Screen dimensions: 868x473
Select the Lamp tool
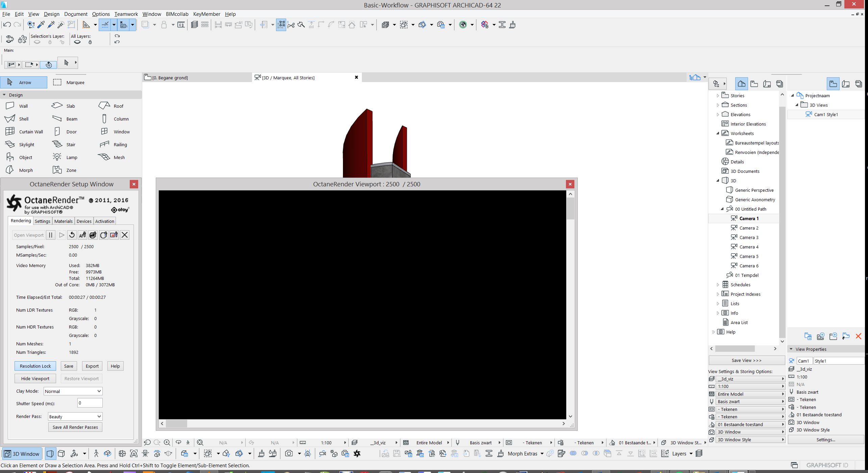[x=65, y=157]
